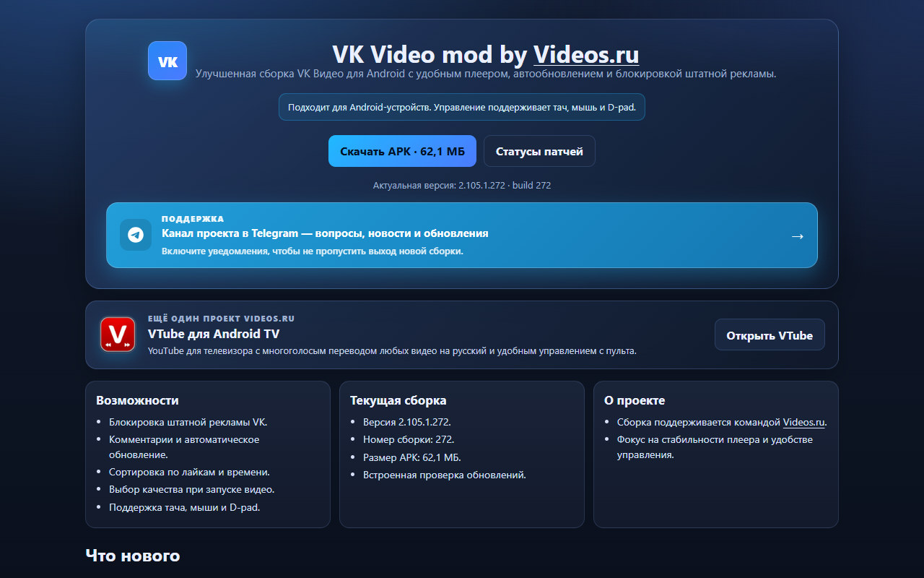
Task: Click the Актуальная версия 2.105.1.272 line
Action: [x=462, y=186]
